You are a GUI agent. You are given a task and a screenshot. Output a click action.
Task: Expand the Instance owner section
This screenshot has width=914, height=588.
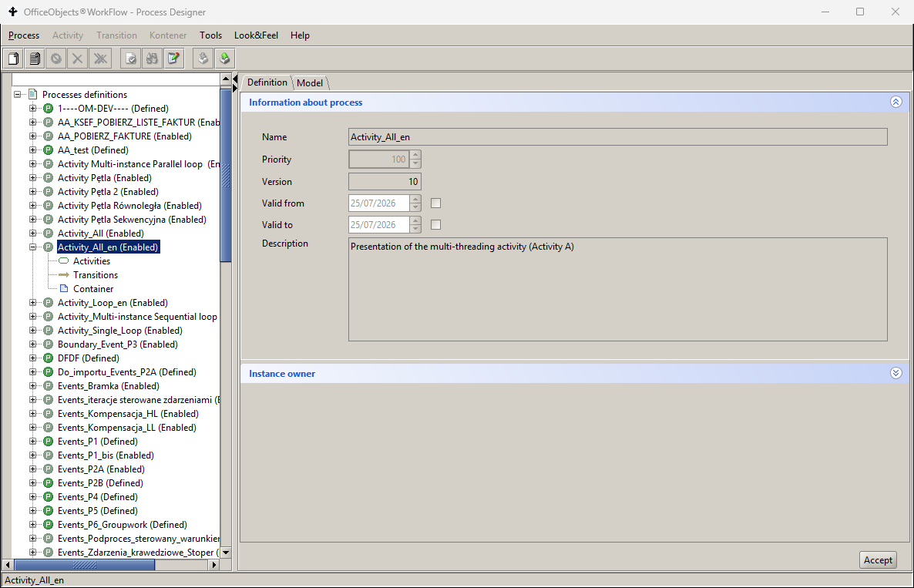[x=896, y=373]
